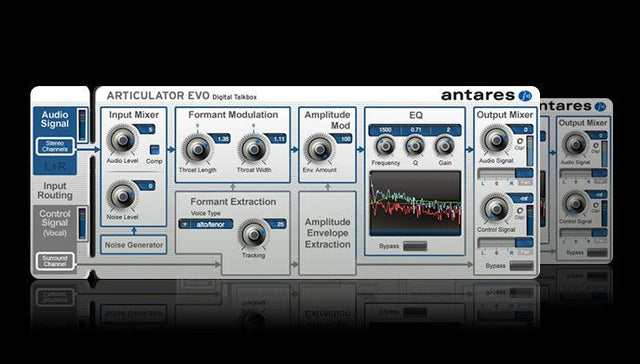
Task: Adjust the Env. Amount knob
Action: [320, 149]
